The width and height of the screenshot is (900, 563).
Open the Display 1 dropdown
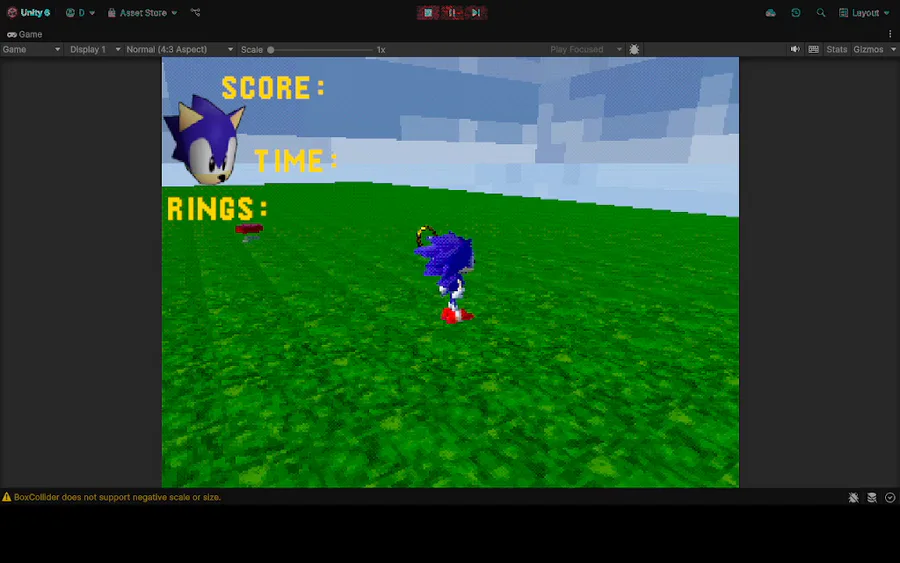point(95,49)
